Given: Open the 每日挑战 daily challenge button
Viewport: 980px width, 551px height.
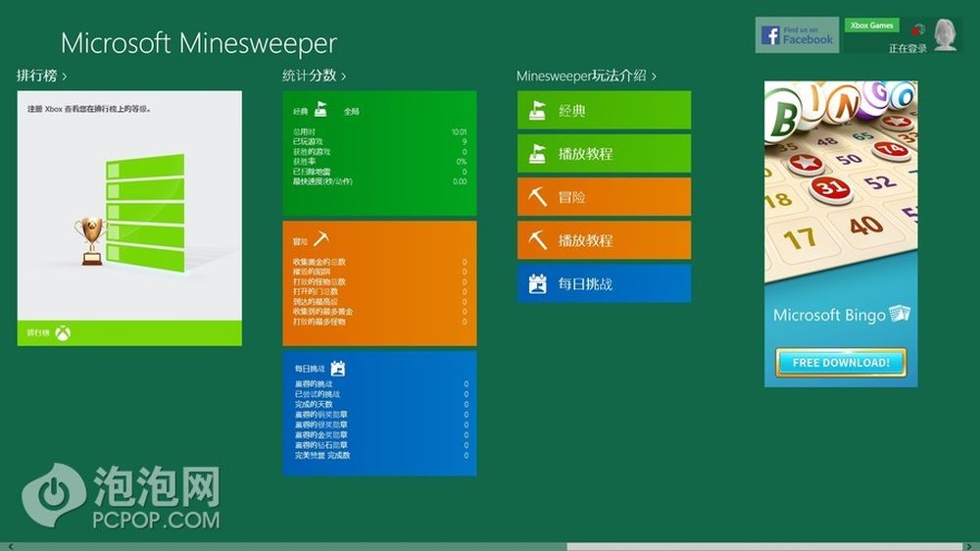Looking at the screenshot, I should tap(604, 283).
